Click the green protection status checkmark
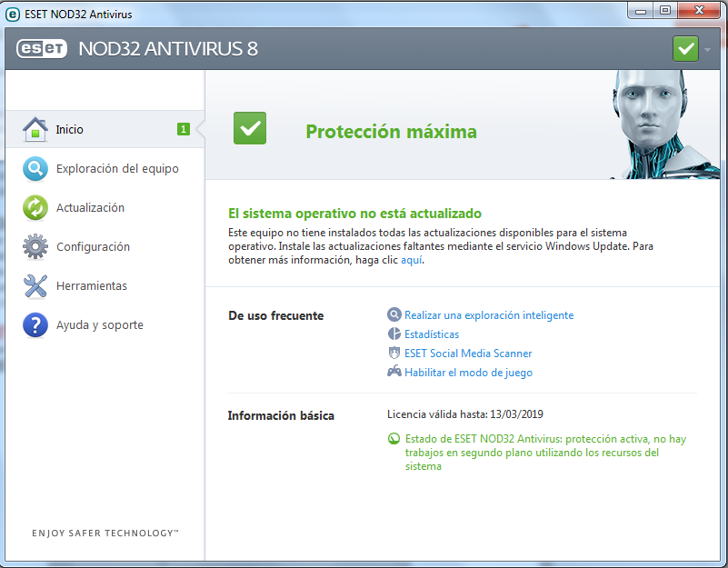 pos(249,128)
